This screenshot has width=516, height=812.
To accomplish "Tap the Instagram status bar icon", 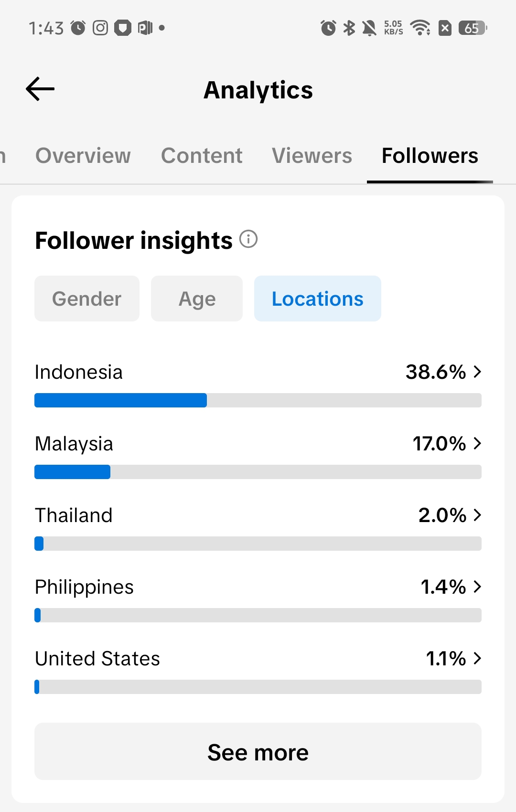I will (x=100, y=28).
